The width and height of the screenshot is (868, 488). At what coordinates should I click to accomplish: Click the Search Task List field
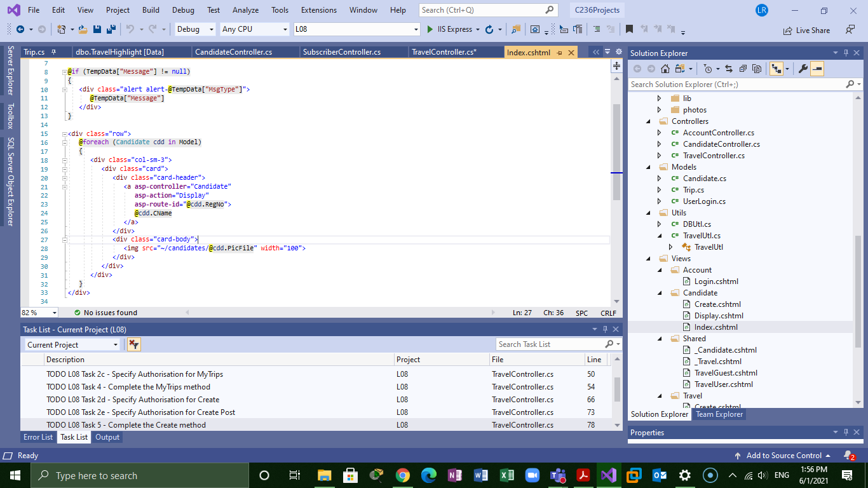point(550,344)
